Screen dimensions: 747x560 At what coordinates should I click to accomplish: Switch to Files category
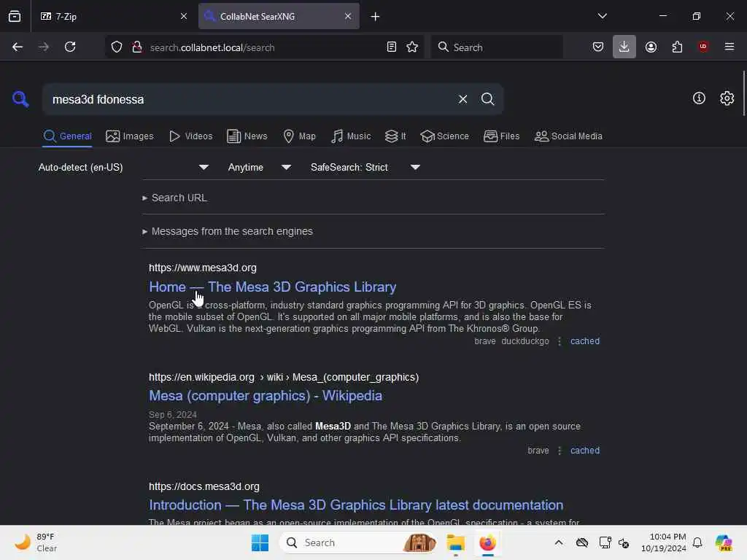click(x=501, y=136)
